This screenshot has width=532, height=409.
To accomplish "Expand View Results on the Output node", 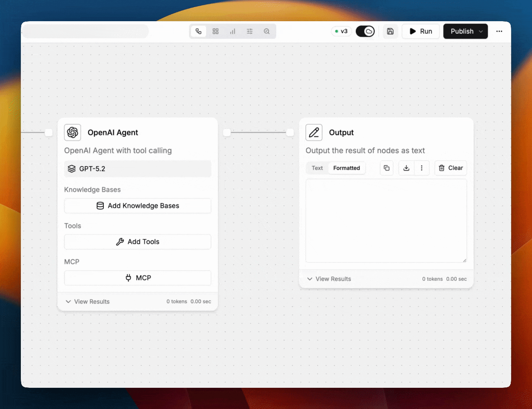I will tap(329, 279).
